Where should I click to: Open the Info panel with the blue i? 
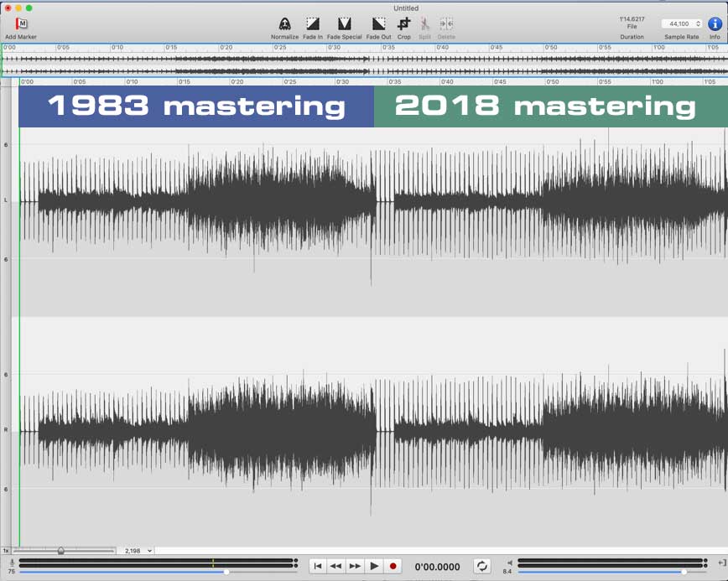click(715, 23)
